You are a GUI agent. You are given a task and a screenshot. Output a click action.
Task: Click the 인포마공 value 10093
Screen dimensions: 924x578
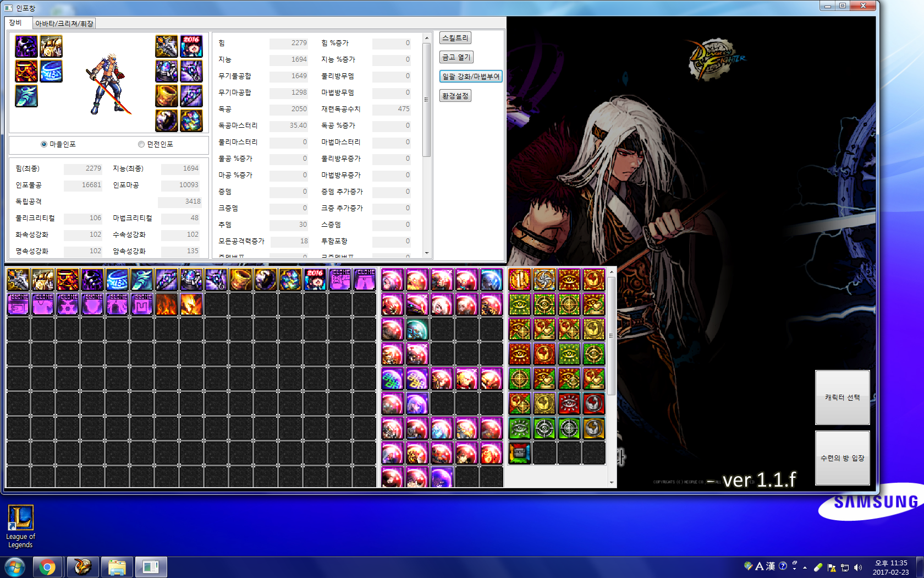(x=180, y=185)
